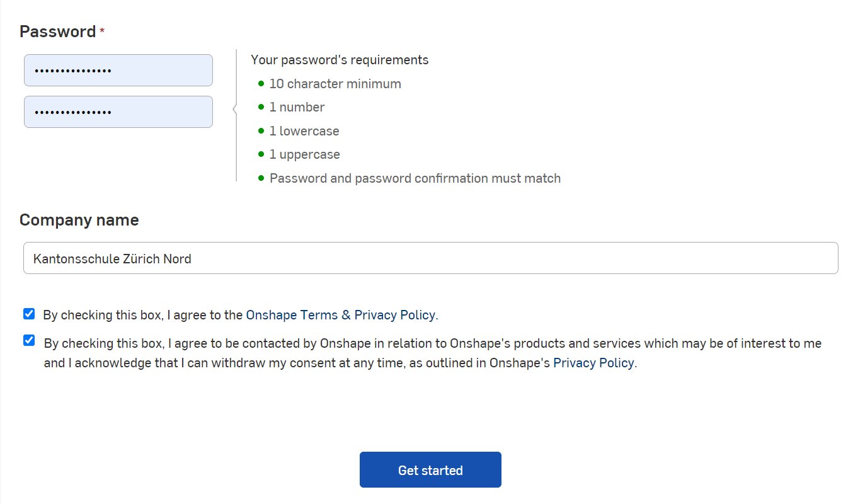
Task: Click green dot beside 1 number
Action: pos(261,107)
